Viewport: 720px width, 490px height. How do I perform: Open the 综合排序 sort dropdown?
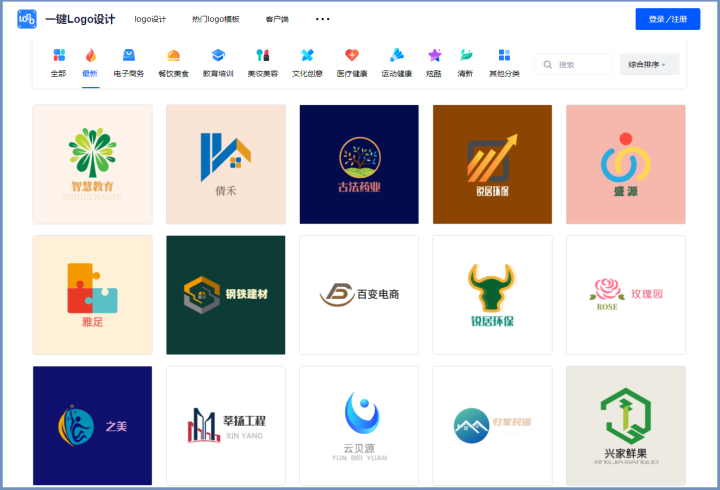coord(649,64)
